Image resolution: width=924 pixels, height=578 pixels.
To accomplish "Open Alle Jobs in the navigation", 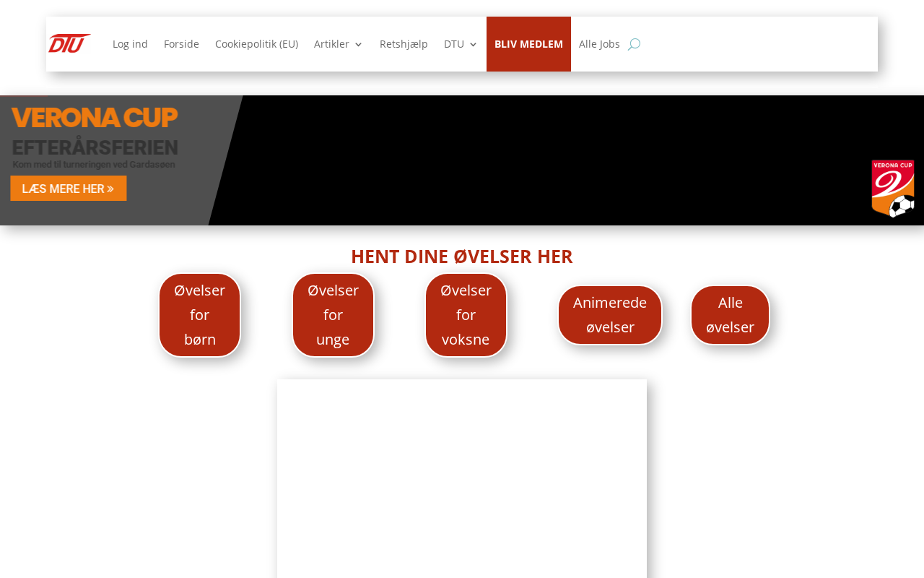I will [x=599, y=44].
